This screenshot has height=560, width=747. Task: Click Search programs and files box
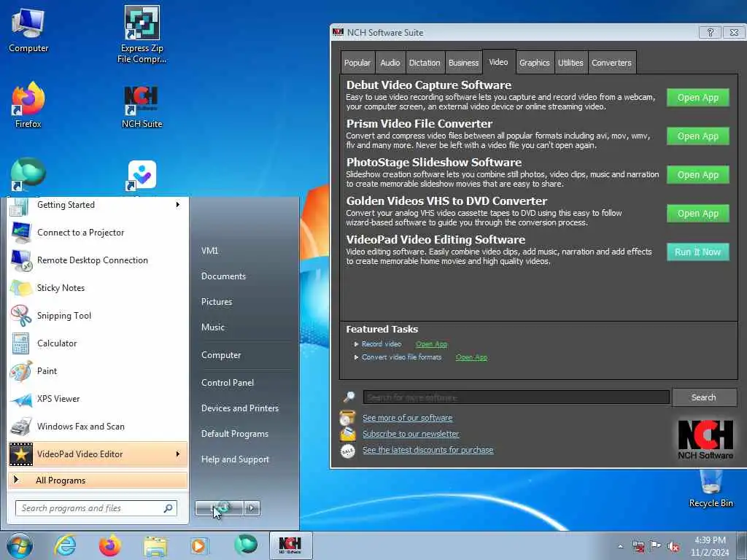coord(96,508)
